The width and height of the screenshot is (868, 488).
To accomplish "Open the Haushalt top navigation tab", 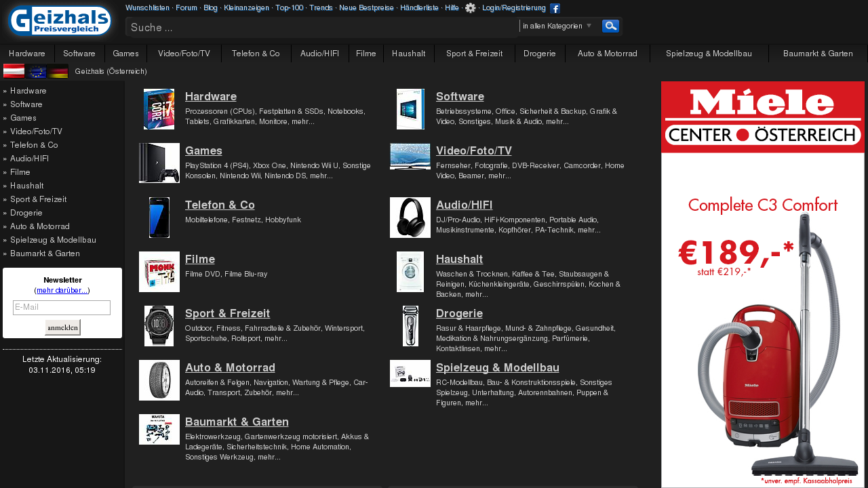I will point(408,54).
